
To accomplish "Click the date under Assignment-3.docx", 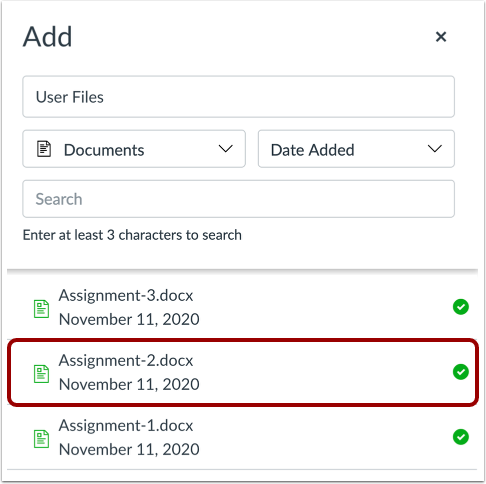I will 129,319.
